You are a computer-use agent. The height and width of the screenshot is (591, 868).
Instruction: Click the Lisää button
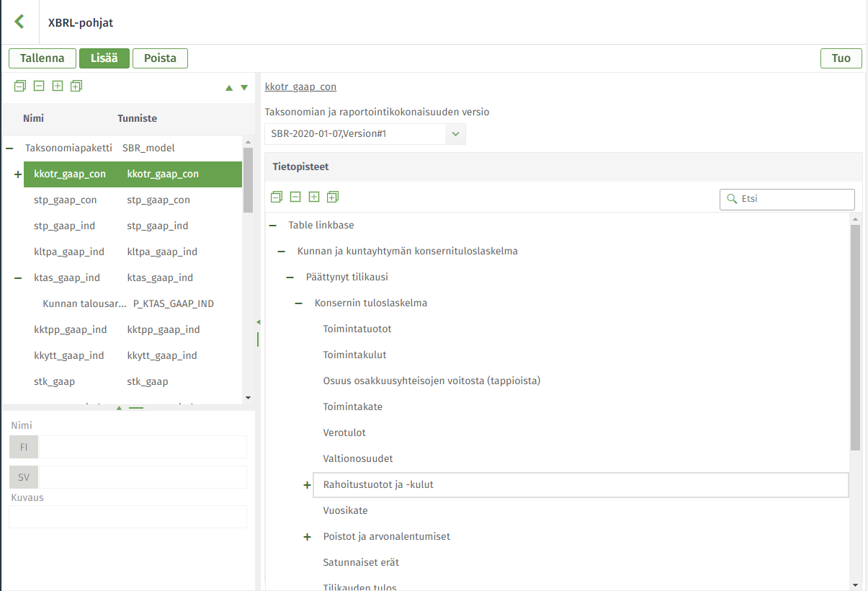pyautogui.click(x=104, y=58)
